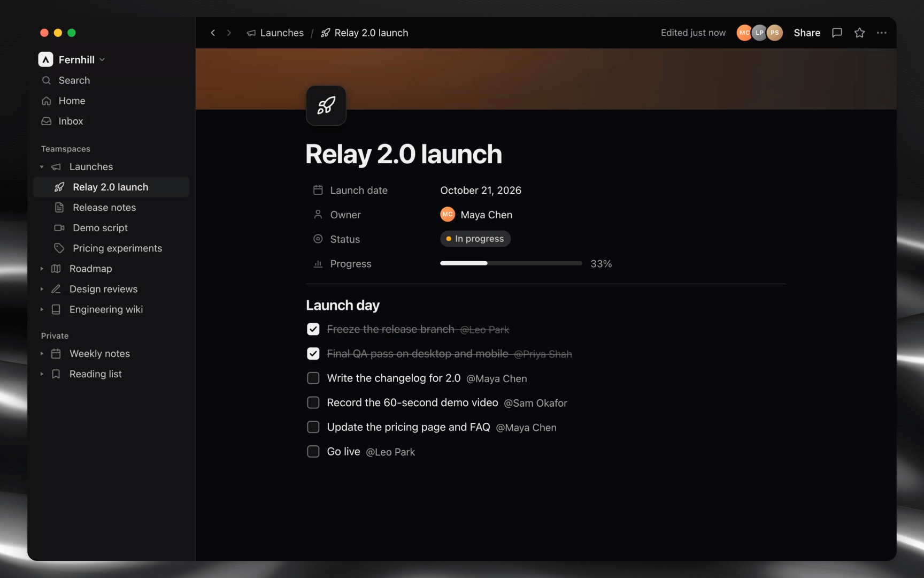Open the comments panel icon
Screen dimensions: 924x578
click(x=837, y=33)
